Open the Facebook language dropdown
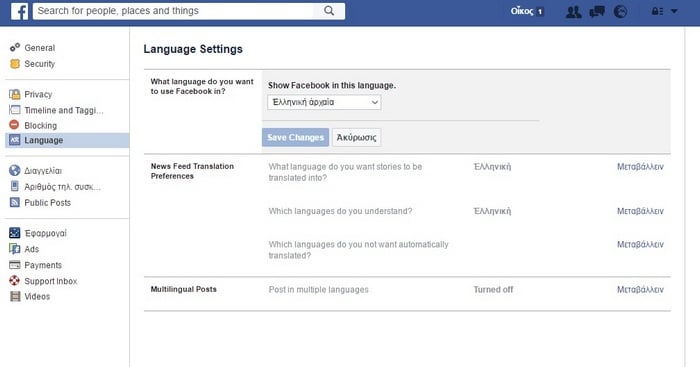This screenshot has height=367, width=700. pyautogui.click(x=324, y=102)
